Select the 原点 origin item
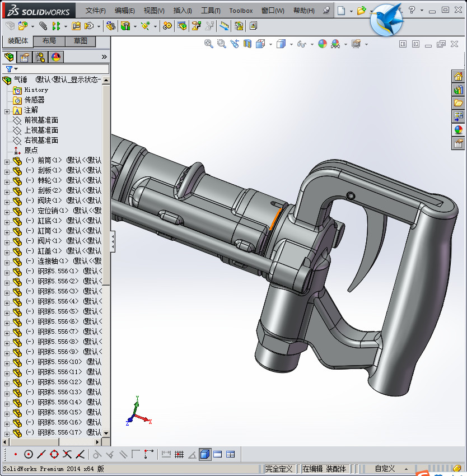 [x=31, y=150]
